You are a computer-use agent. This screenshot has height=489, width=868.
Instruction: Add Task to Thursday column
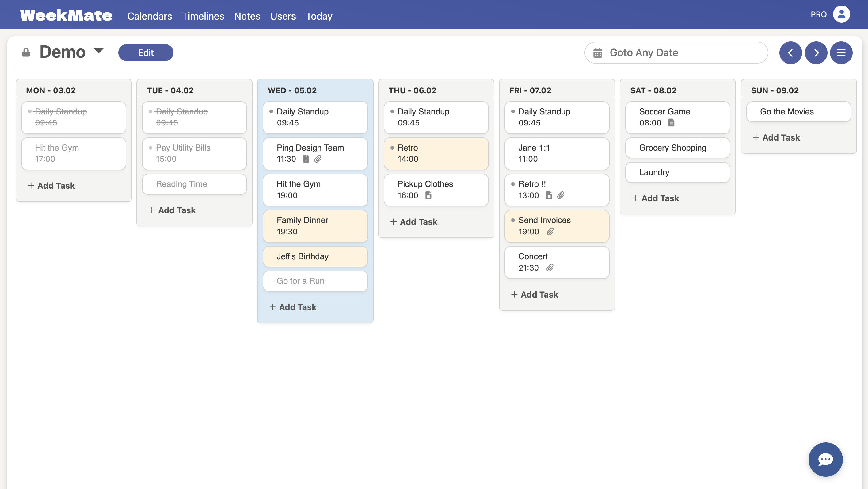pos(414,221)
